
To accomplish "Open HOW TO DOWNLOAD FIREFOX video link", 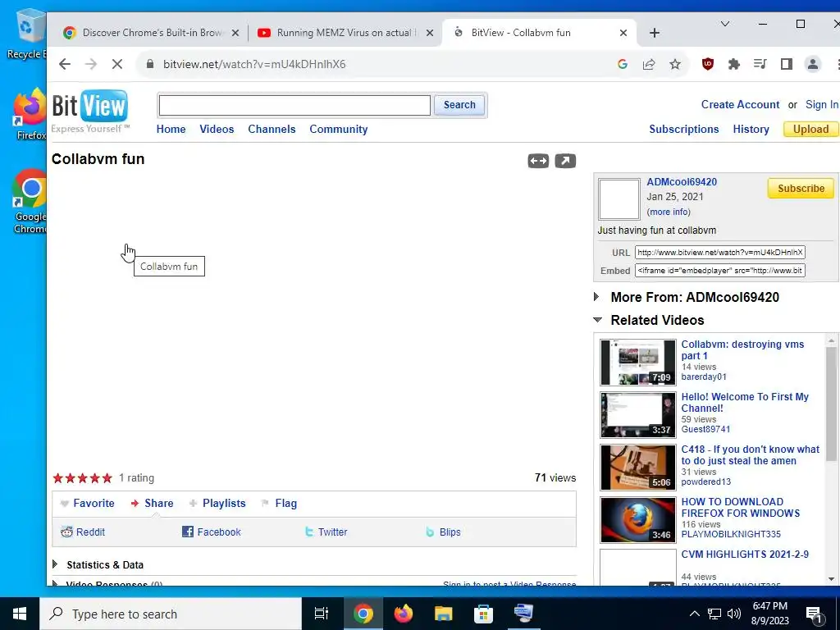I will pyautogui.click(x=741, y=507).
